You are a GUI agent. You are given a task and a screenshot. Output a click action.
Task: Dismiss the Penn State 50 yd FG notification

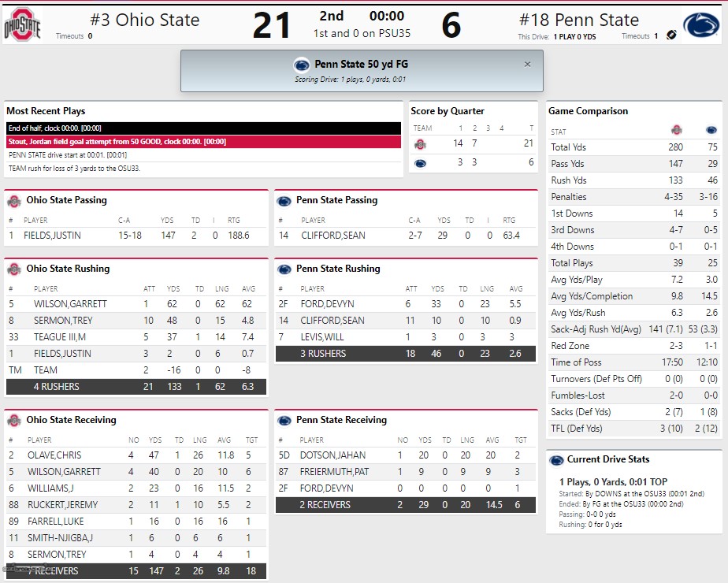(528, 65)
